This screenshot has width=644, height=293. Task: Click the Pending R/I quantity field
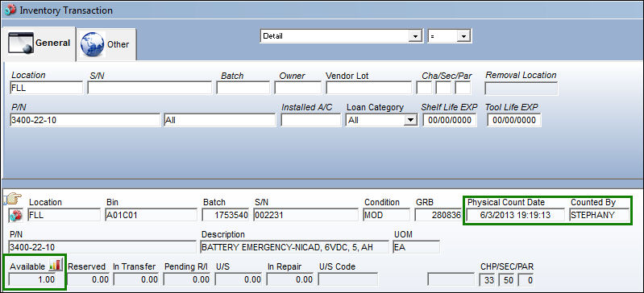tap(186, 279)
